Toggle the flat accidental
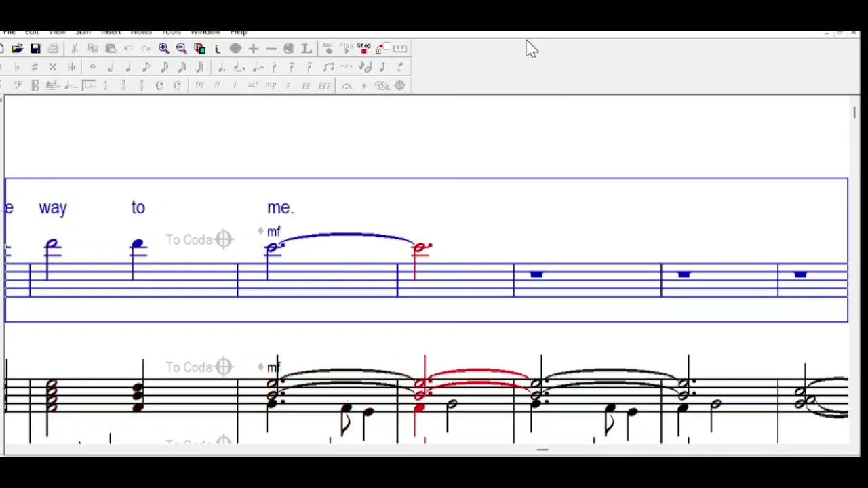This screenshot has width=868, height=488. click(17, 67)
